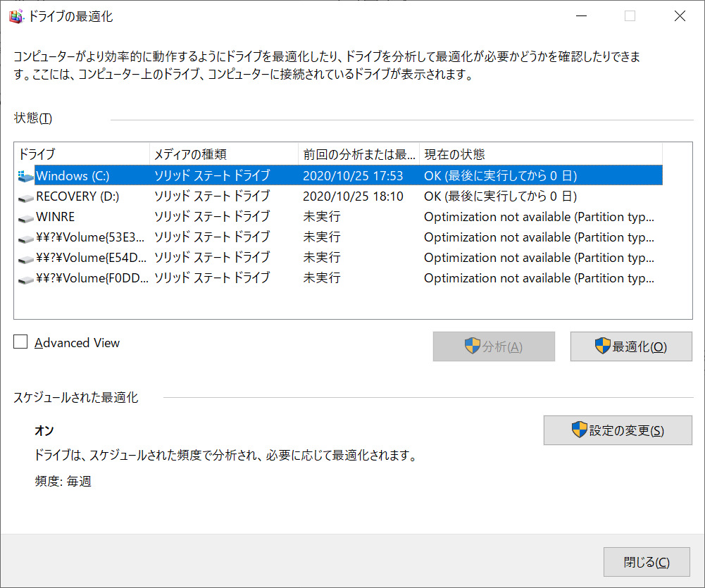This screenshot has height=588, width=705.
Task: Click WINRE row's 未実行 cell
Action: [322, 217]
